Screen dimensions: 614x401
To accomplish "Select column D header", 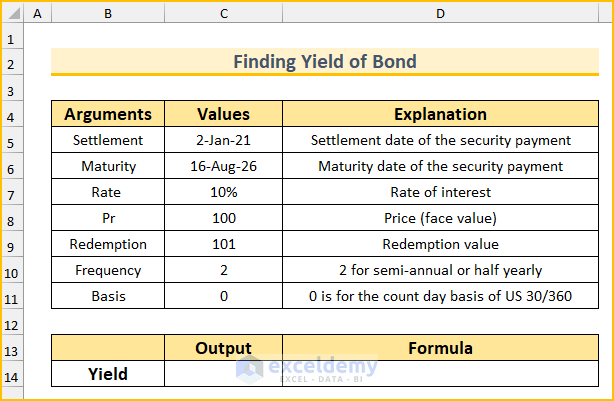I will [x=440, y=13].
